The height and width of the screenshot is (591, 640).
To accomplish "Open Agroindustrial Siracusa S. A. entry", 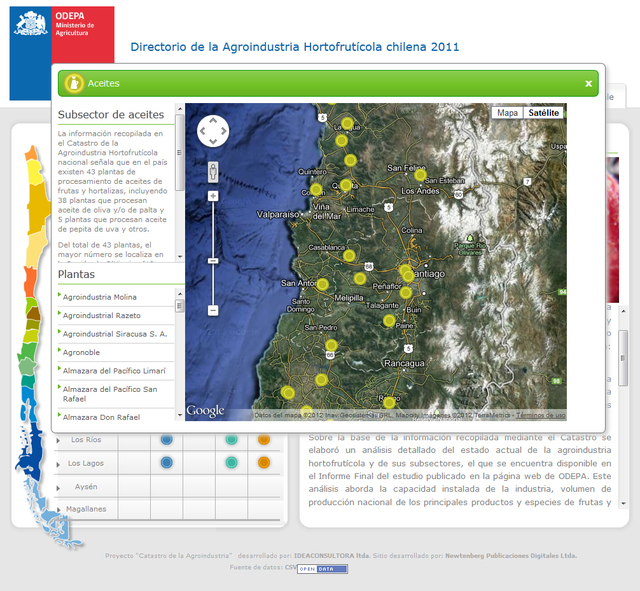I will [x=115, y=334].
